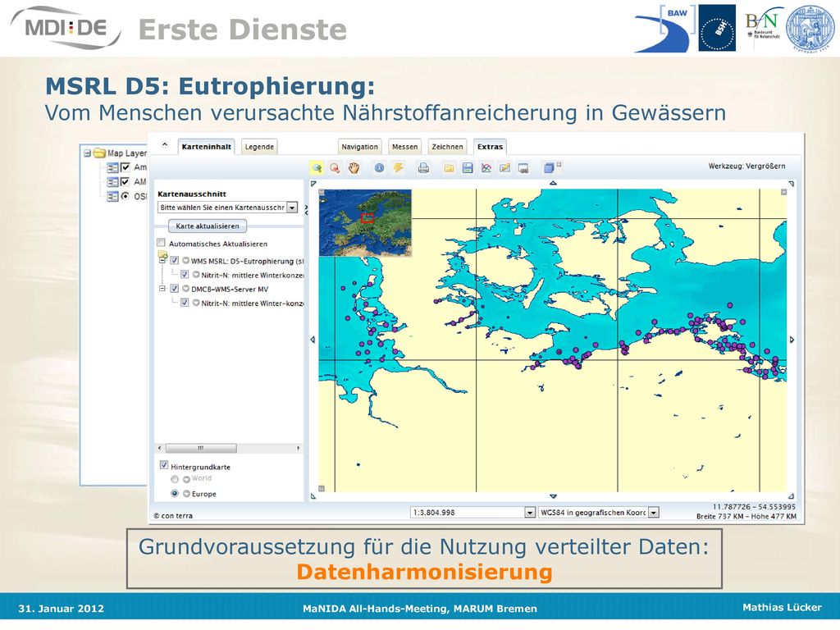This screenshot has width=840, height=630.
Task: Click legend icon beside OSI layer in Map Layer window
Action: tap(112, 197)
